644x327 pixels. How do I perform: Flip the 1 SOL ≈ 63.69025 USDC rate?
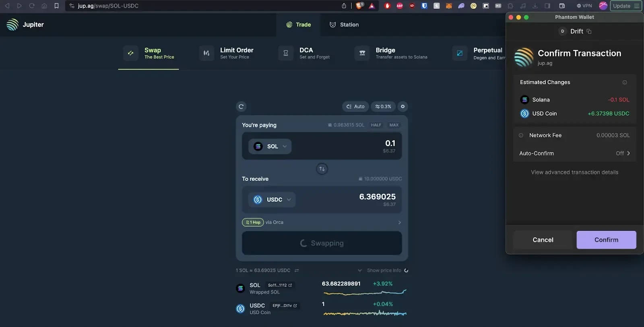pos(297,270)
